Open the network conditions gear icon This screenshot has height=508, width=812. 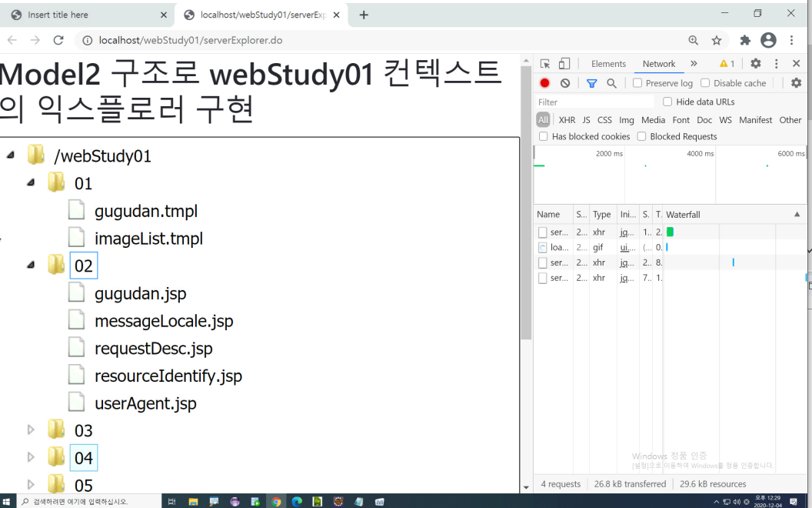pos(796,82)
